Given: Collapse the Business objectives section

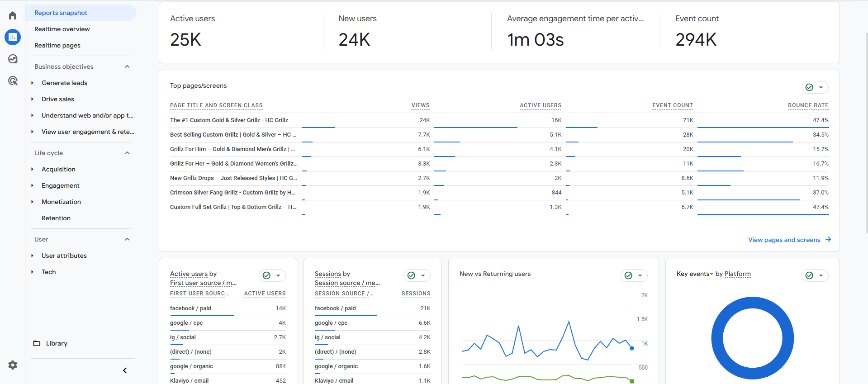Looking at the screenshot, I should tap(127, 66).
